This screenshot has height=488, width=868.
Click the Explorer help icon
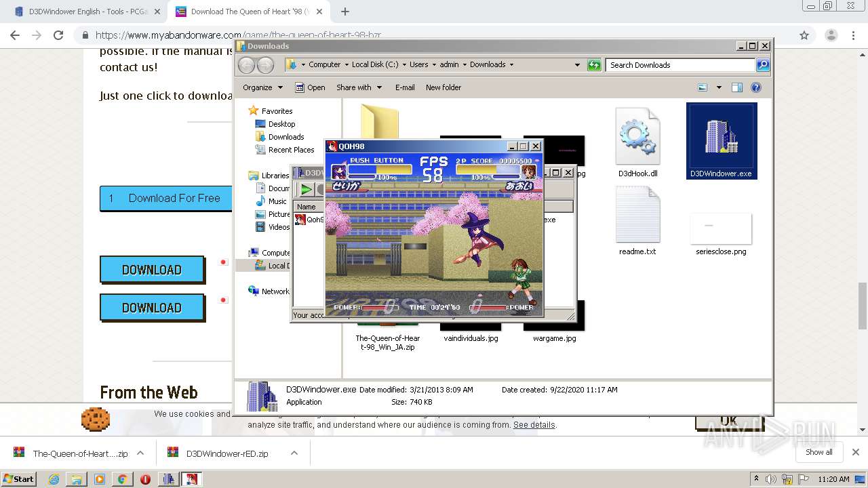pyautogui.click(x=756, y=87)
